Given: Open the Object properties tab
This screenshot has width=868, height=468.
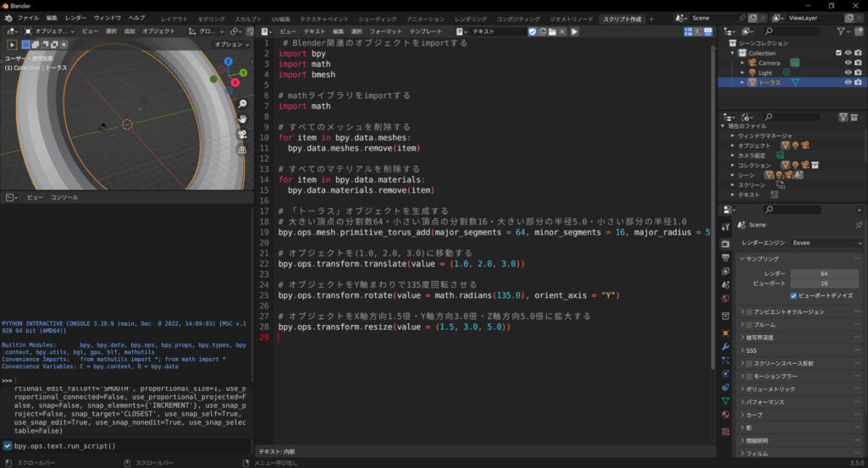Looking at the screenshot, I should tap(726, 333).
